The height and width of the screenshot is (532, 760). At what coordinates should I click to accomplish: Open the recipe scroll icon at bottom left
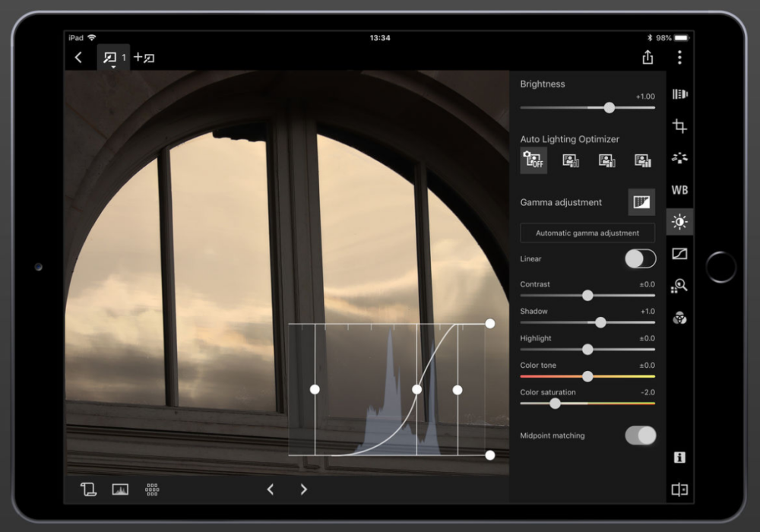[88, 489]
